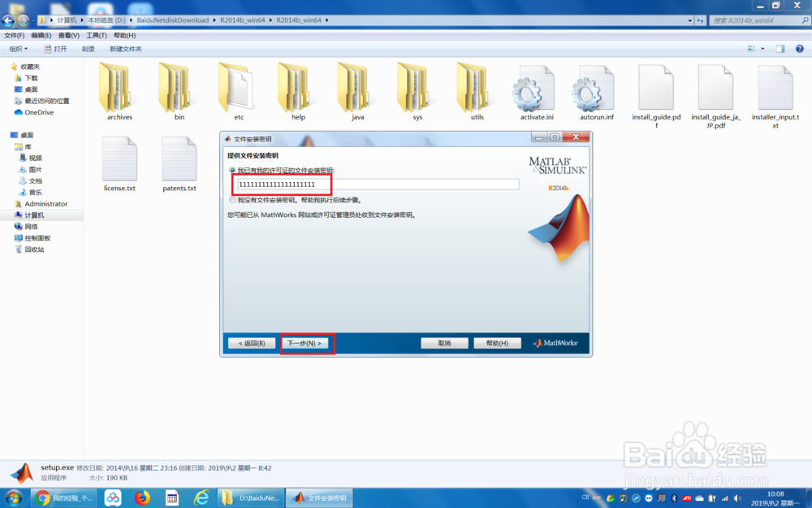812x508 pixels.
Task: Click the 下一步(N) button
Action: [x=304, y=343]
